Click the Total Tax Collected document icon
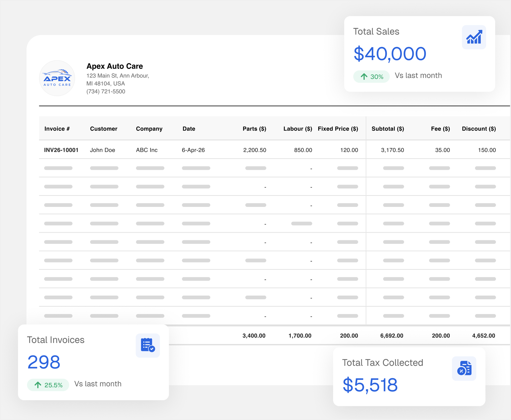The width and height of the screenshot is (511, 420). click(464, 368)
